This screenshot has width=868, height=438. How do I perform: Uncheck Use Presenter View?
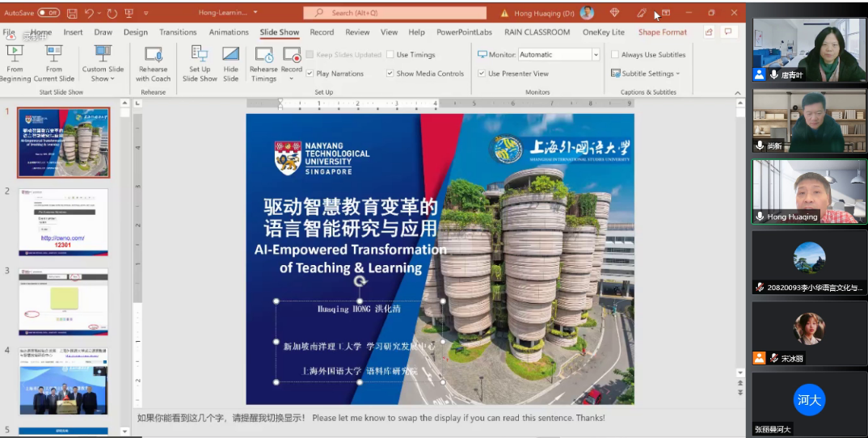tap(482, 74)
